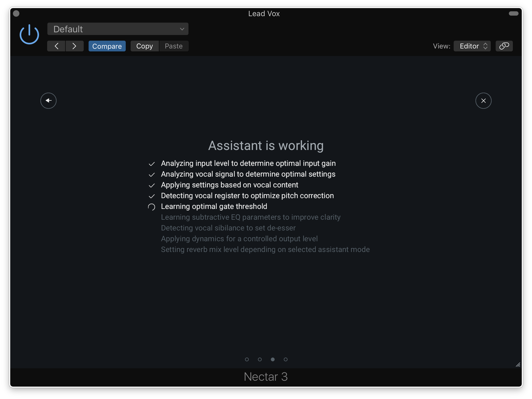This screenshot has height=399, width=532.
Task: Click the pill button in title bar
Action: coord(513,13)
